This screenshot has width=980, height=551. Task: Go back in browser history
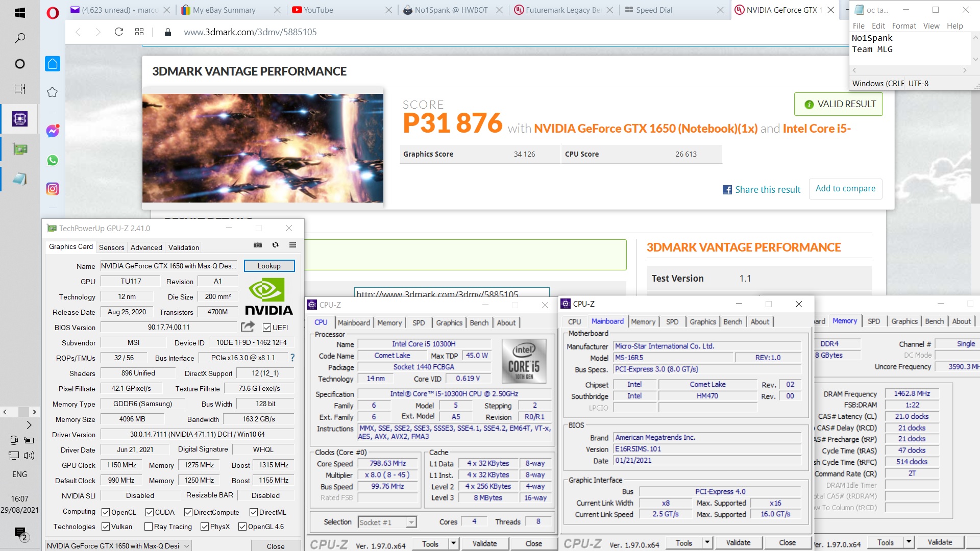tap(78, 32)
